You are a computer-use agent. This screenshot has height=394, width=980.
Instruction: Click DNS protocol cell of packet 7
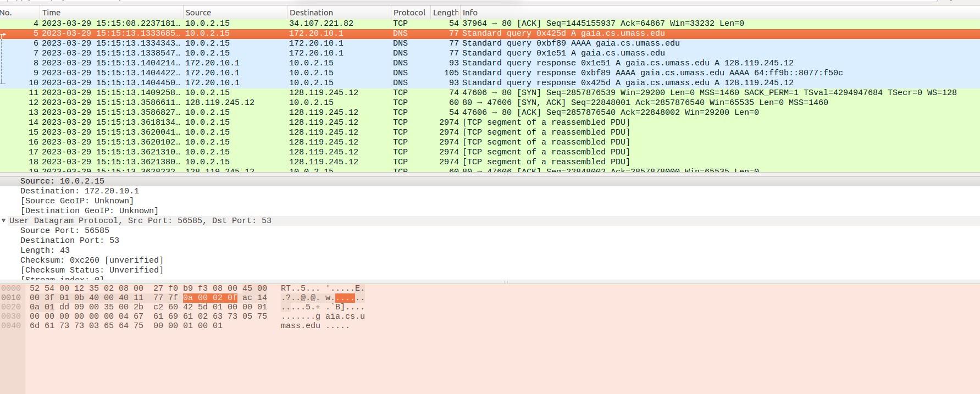point(400,53)
